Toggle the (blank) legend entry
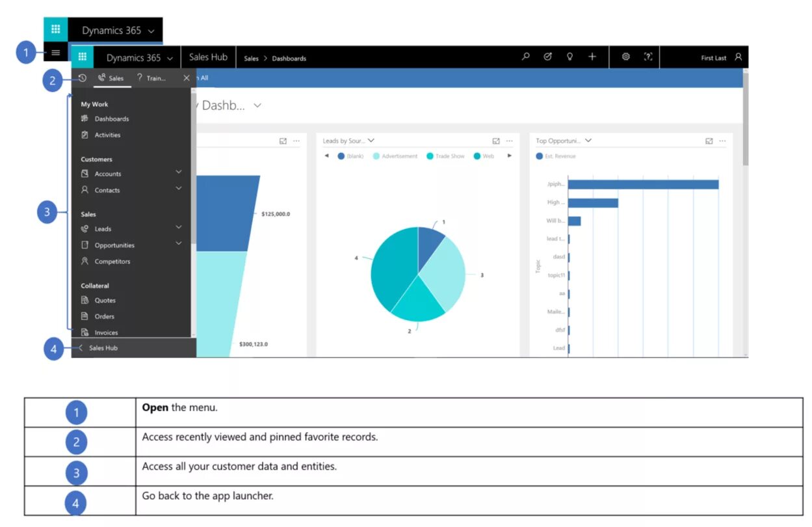Image resolution: width=812 pixels, height=527 pixels. [x=350, y=156]
